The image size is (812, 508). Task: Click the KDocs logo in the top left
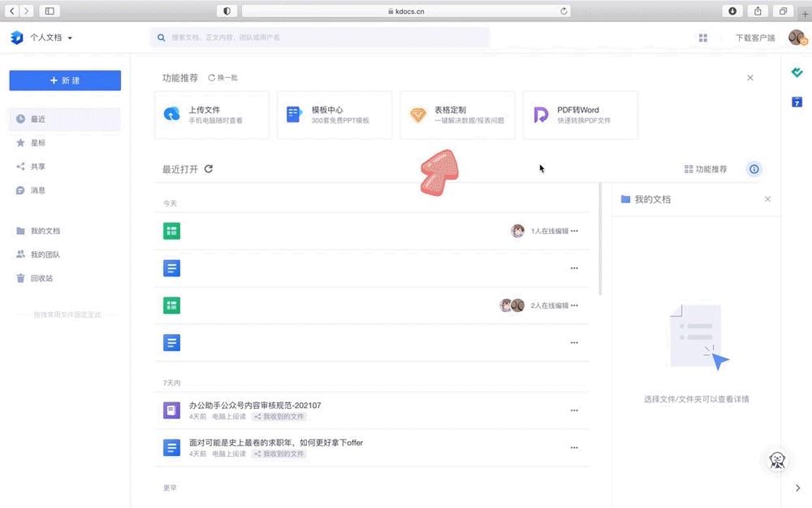click(x=16, y=37)
